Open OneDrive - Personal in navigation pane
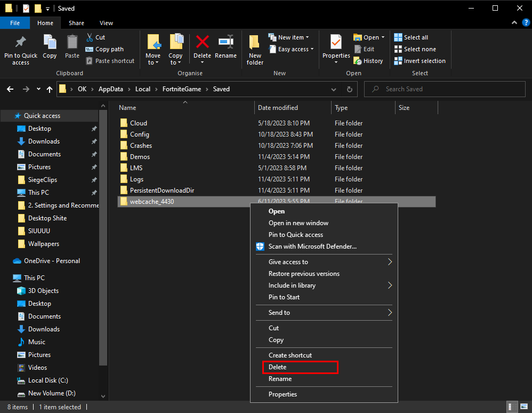 (52, 261)
